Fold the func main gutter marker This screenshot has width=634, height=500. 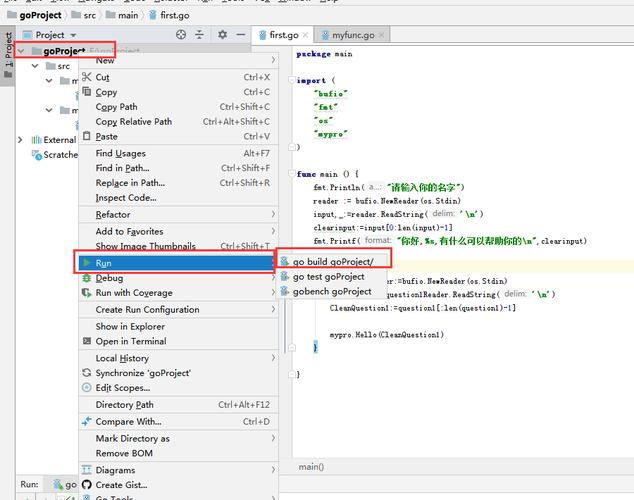coord(292,174)
